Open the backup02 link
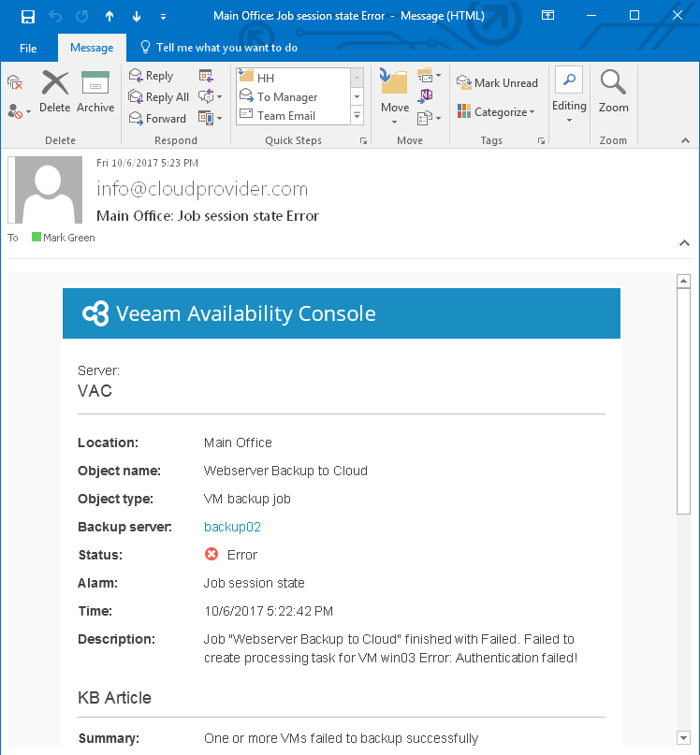The image size is (700, 755). [x=232, y=527]
